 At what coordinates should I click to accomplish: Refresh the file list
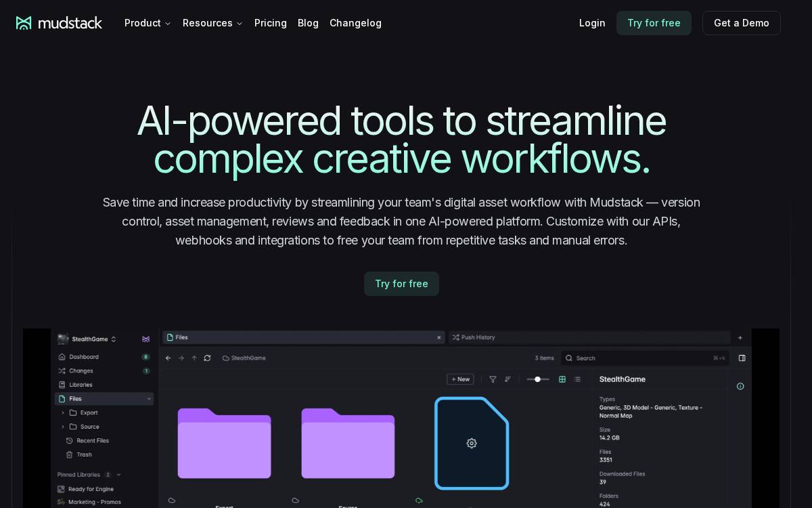[x=207, y=358]
